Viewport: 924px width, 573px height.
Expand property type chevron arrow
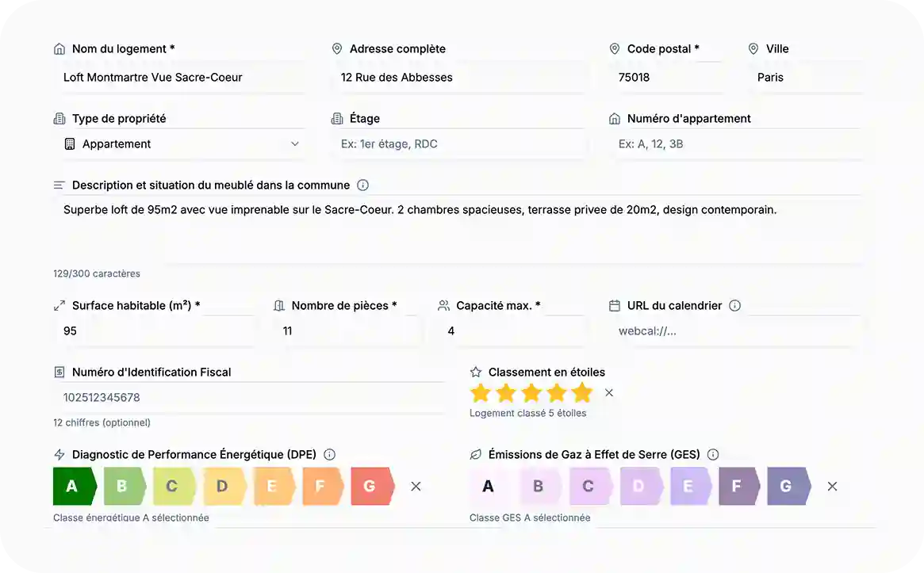pos(295,144)
